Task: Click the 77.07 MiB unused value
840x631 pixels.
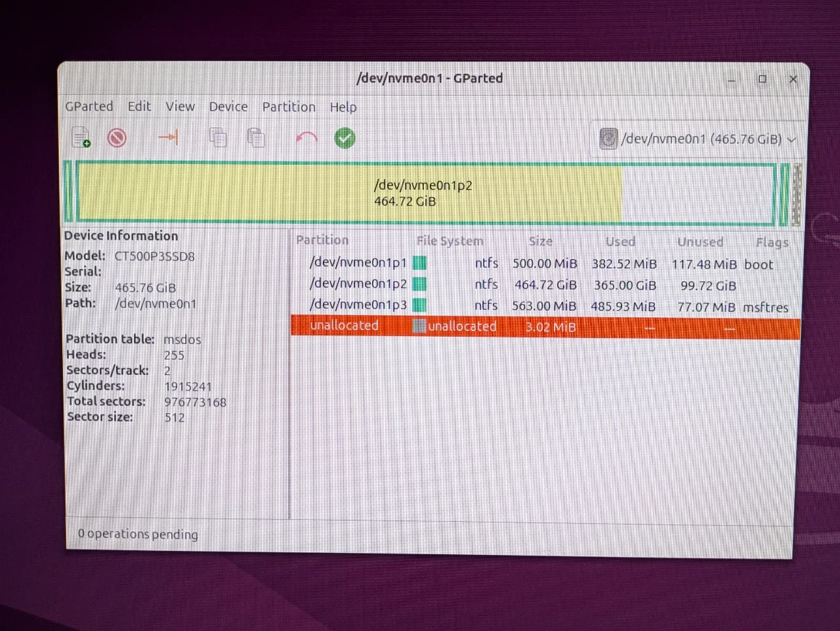Action: (706, 307)
